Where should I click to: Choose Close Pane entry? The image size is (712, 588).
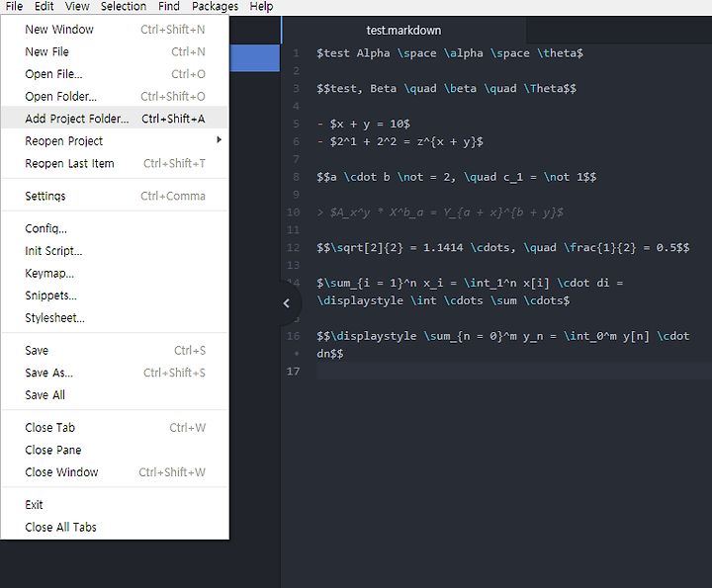(x=115, y=450)
